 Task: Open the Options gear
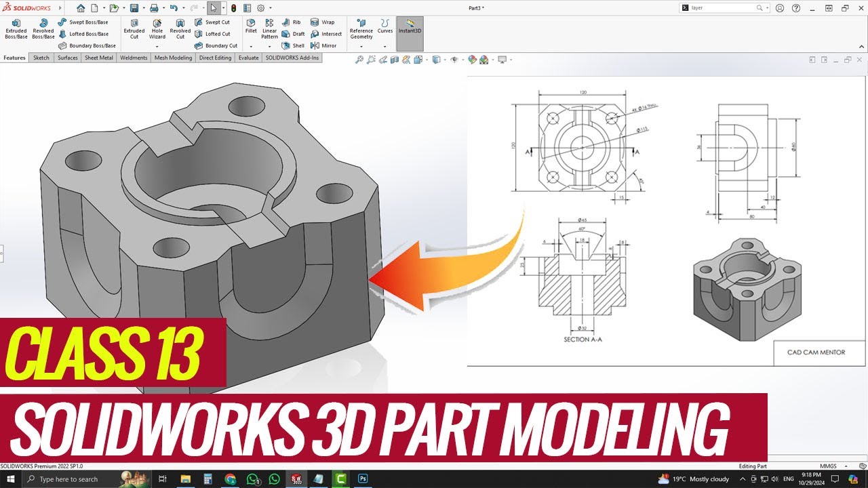[260, 8]
